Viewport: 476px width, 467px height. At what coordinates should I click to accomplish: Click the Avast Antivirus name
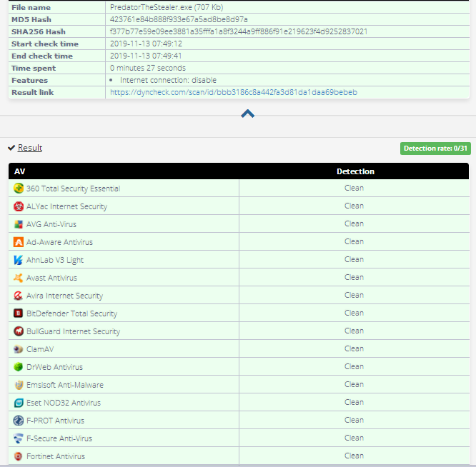point(51,278)
